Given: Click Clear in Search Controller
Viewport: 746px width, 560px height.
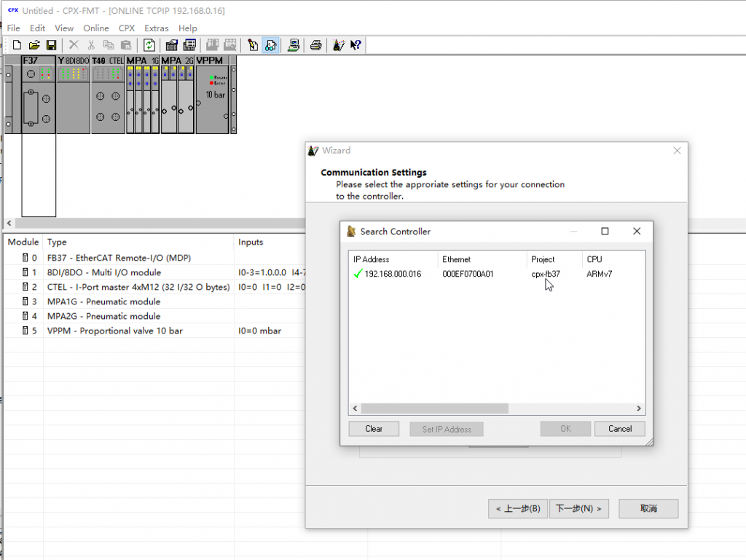Looking at the screenshot, I should click(374, 429).
